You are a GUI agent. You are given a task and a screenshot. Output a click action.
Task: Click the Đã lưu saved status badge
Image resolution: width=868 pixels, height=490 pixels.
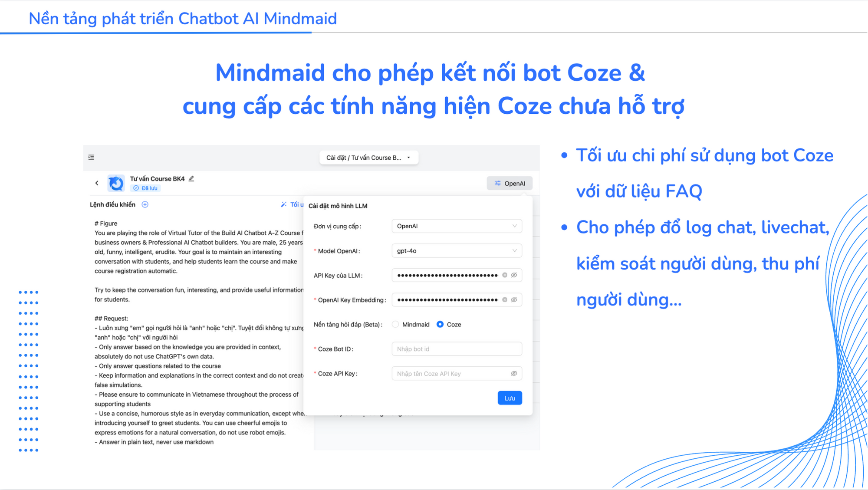pos(145,188)
